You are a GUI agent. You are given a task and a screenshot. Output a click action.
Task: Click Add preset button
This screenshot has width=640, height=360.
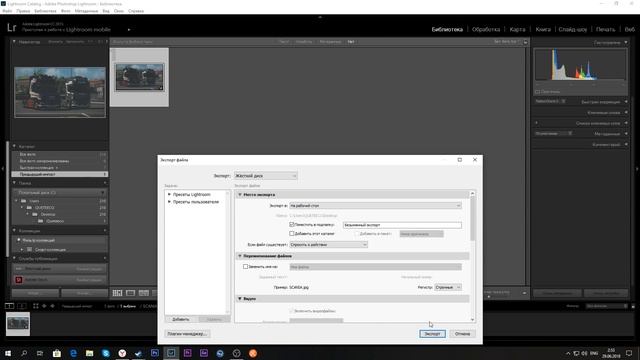point(181,319)
